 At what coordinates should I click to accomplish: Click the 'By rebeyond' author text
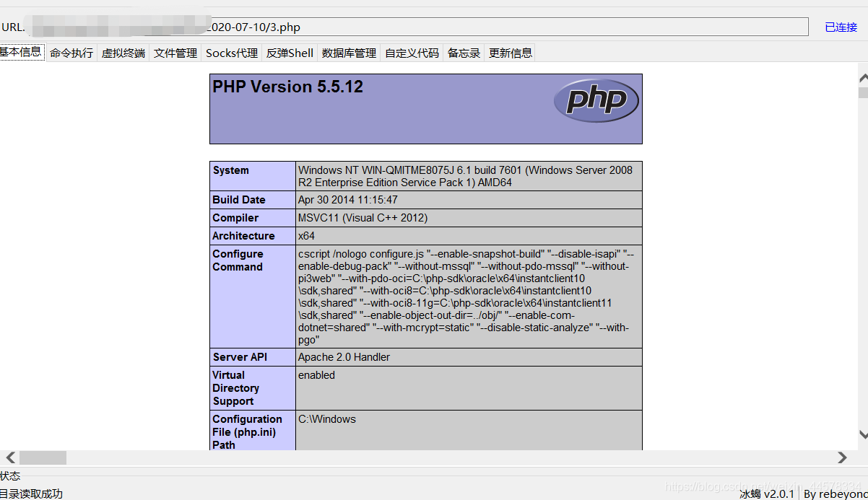pos(836,494)
